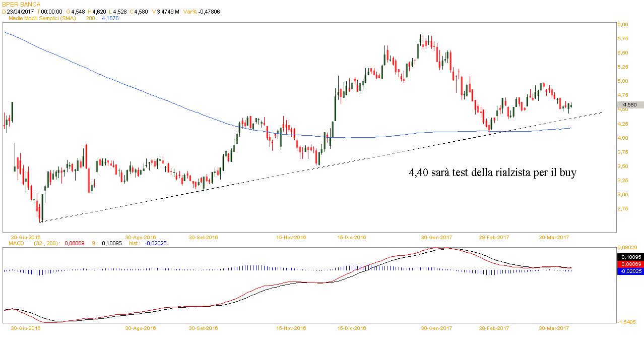The width and height of the screenshot is (644, 337).
Task: Click the blue histogram value tag -0,02025
Action: click(x=629, y=271)
